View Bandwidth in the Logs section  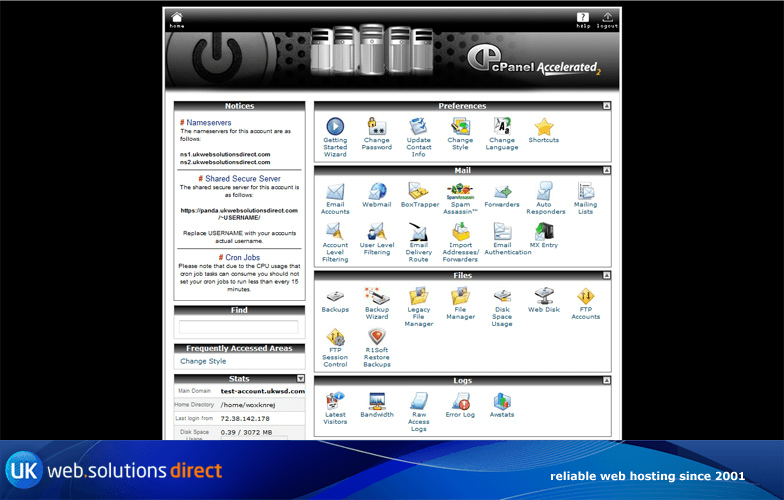point(377,402)
